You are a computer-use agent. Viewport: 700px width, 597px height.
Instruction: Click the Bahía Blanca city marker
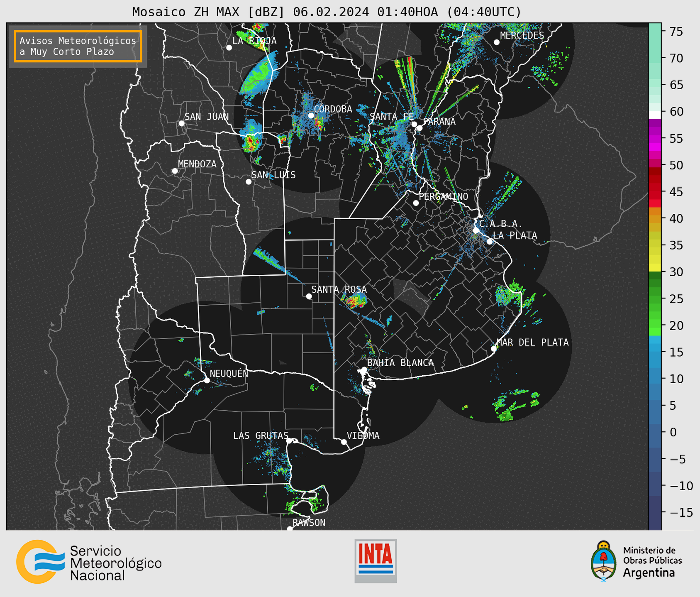click(x=364, y=369)
